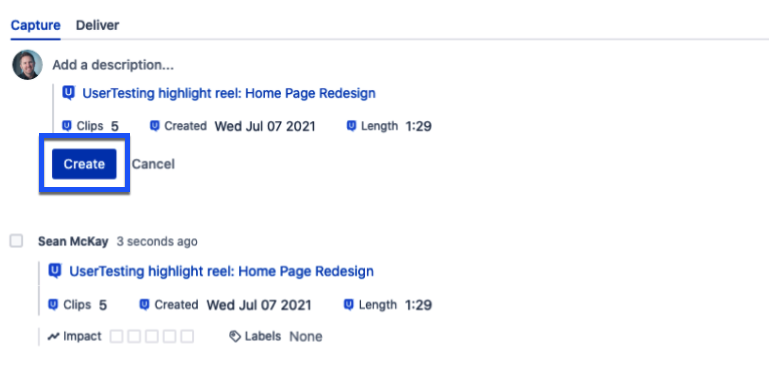The image size is (784, 372).
Task: Click the Clips icon in the draft insight
Action: pyautogui.click(x=66, y=126)
